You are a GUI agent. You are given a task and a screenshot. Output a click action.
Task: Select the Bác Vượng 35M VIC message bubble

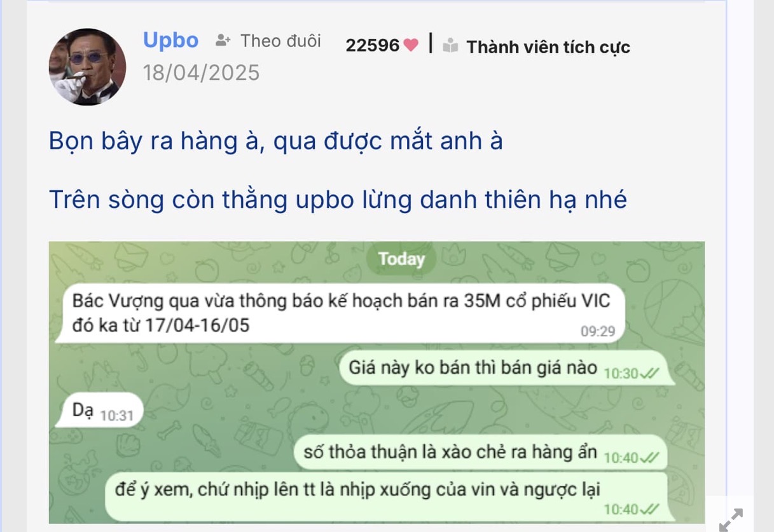339,313
